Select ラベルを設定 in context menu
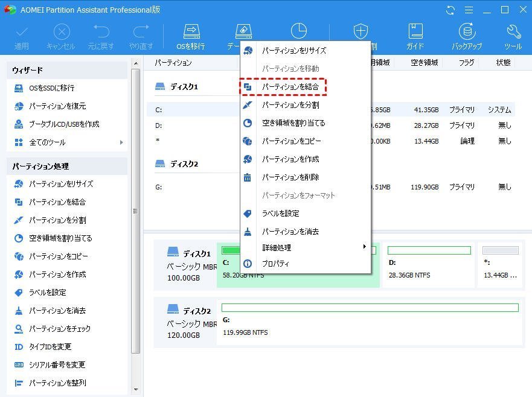Viewport: 532px width, 397px height. 305,213
